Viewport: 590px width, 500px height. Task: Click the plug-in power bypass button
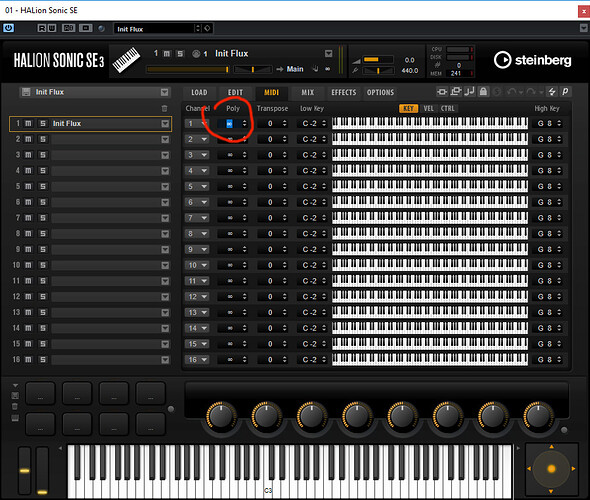coord(8,28)
